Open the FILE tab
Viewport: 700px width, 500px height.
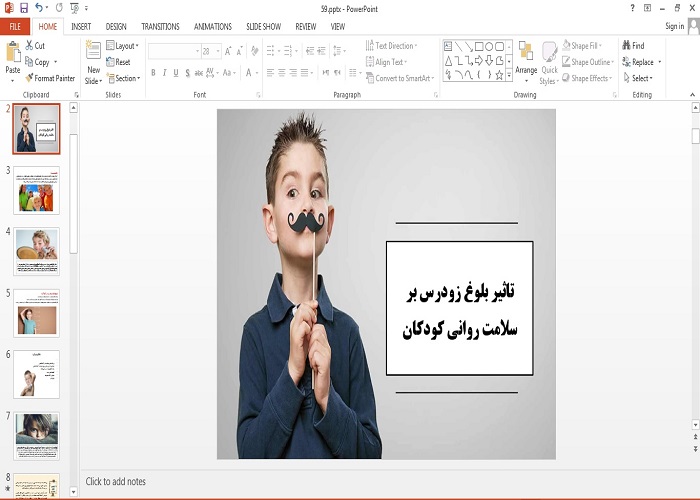tap(15, 27)
